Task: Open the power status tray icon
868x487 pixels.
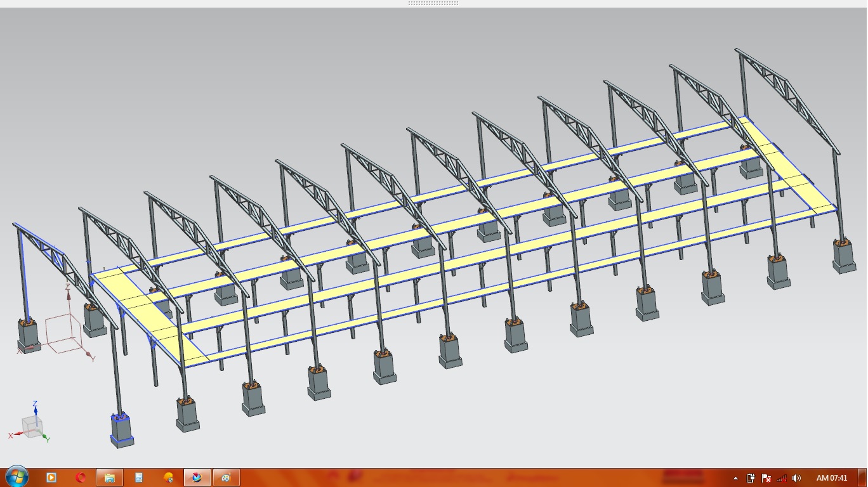Action: tap(751, 478)
